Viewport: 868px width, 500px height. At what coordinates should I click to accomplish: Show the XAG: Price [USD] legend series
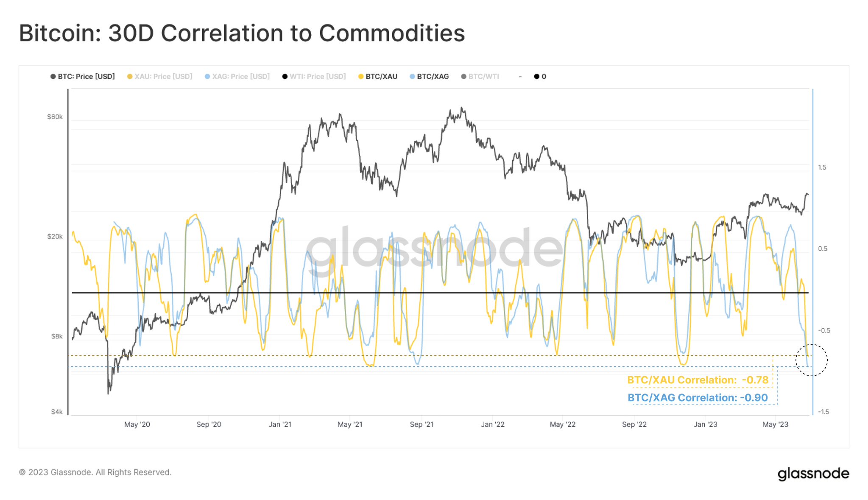coord(240,77)
